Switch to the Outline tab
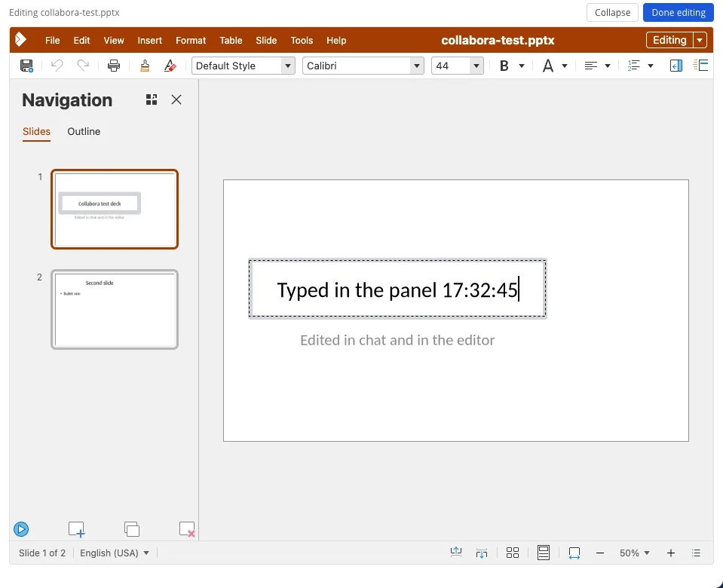Viewport: 723px width, 588px height. click(x=84, y=131)
